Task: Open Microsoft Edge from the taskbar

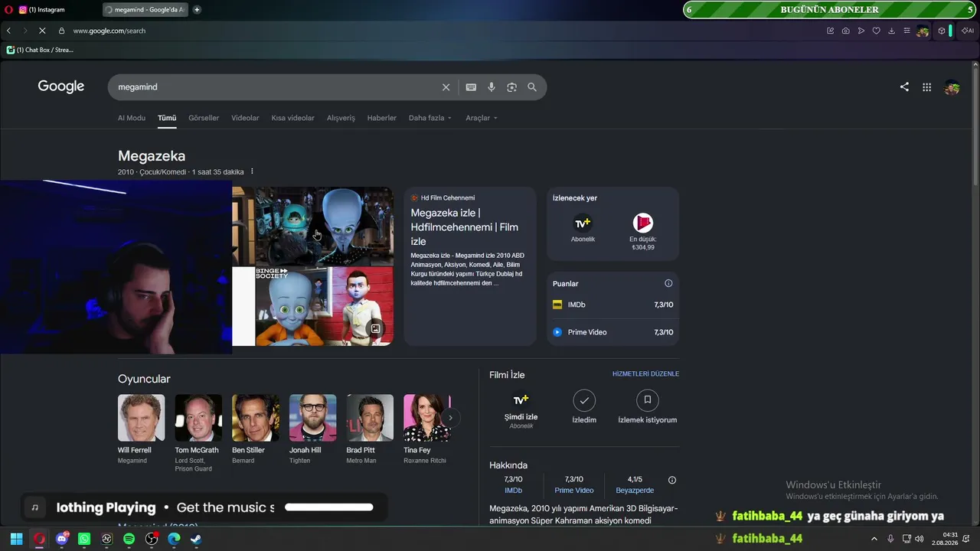Action: click(174, 539)
